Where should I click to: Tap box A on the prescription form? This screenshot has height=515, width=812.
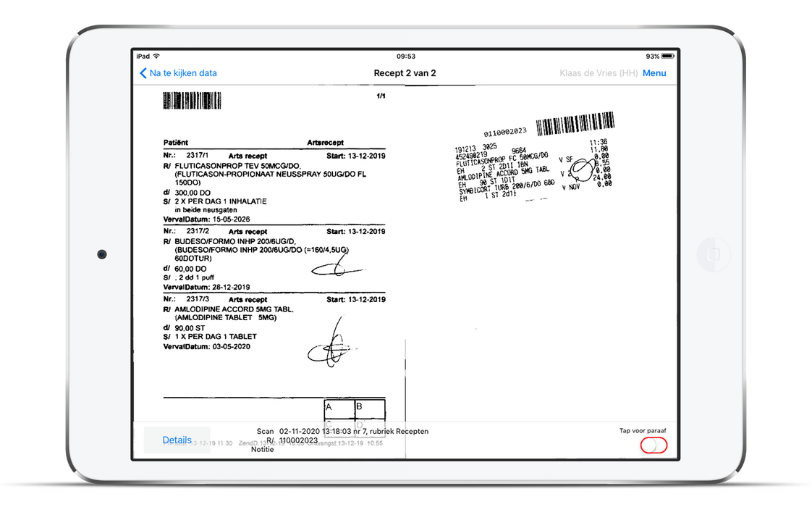(x=339, y=409)
